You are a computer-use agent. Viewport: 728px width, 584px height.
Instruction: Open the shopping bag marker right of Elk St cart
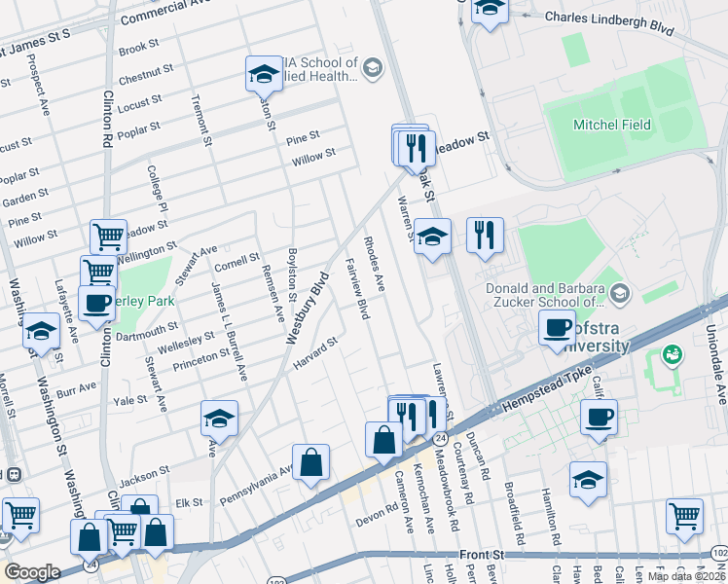155,533
